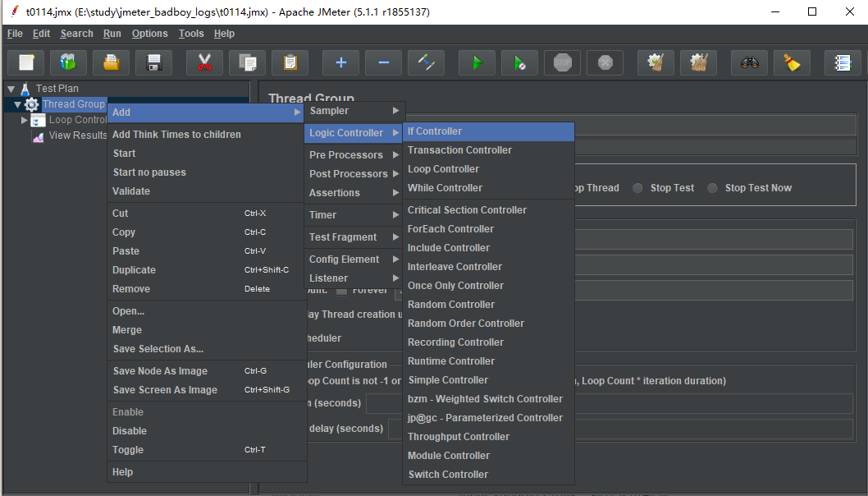This screenshot has width=868, height=496.
Task: Open the Timer submenu
Action: [x=354, y=215]
